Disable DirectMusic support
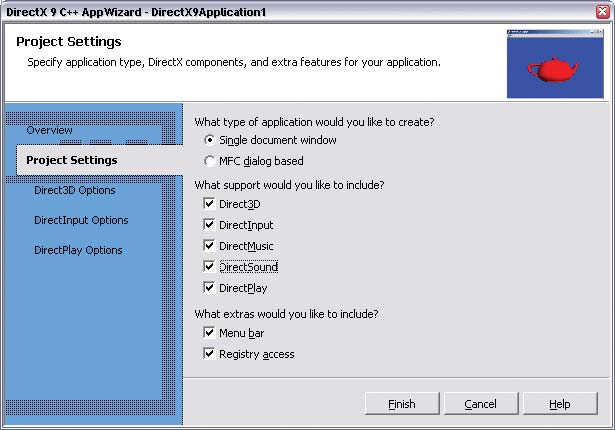 [209, 246]
